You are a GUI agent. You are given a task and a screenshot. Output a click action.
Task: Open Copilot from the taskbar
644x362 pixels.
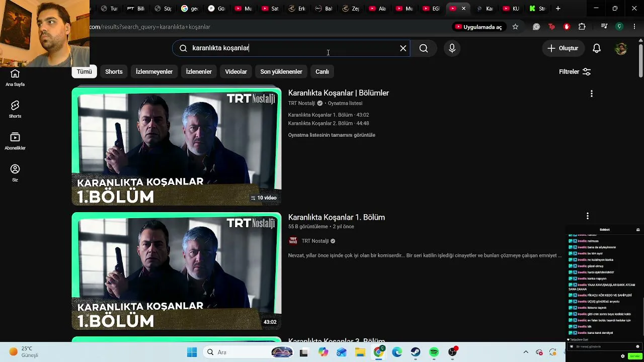click(323, 352)
